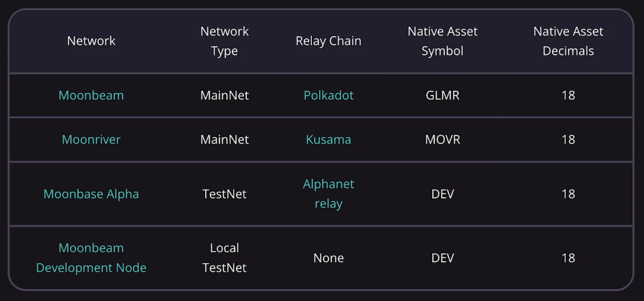644x301 pixels.
Task: Follow the Kusama relay chain link
Action: pyautogui.click(x=329, y=139)
